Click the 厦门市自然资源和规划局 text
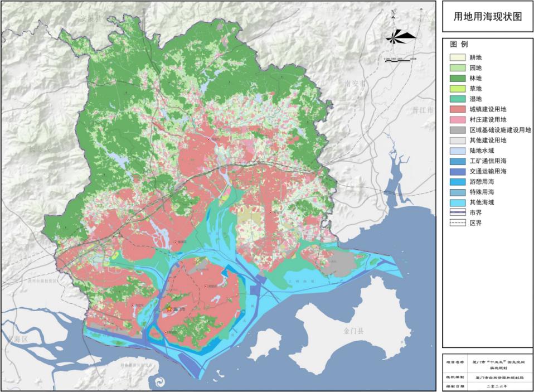The width and height of the screenshot is (534, 392). 500,378
